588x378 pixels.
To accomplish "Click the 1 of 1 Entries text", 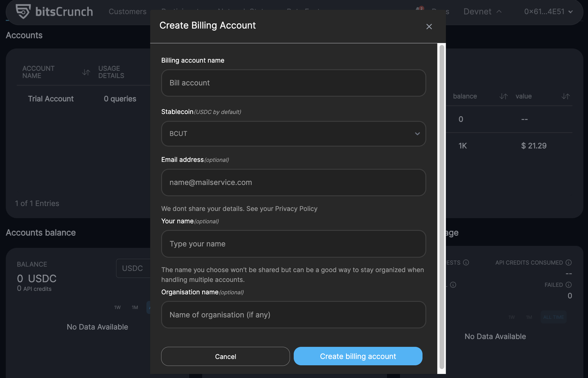I will tap(37, 203).
